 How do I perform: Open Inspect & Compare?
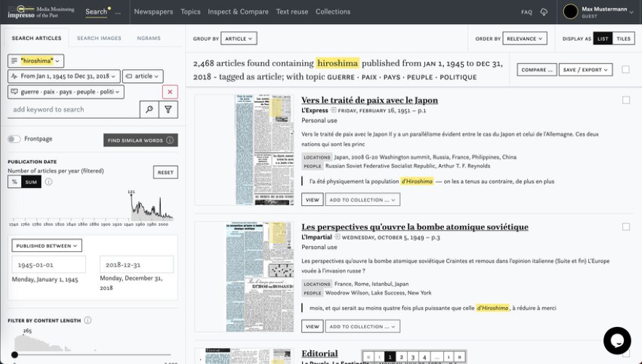point(238,12)
